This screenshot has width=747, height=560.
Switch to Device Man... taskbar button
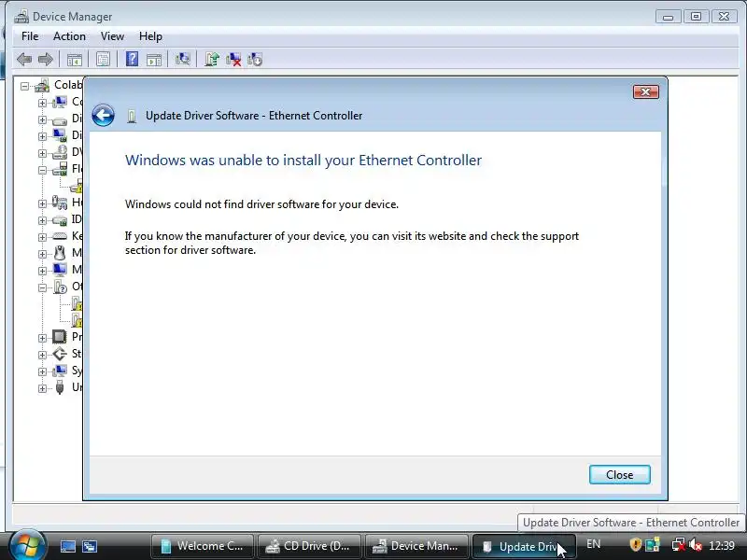coord(416,546)
